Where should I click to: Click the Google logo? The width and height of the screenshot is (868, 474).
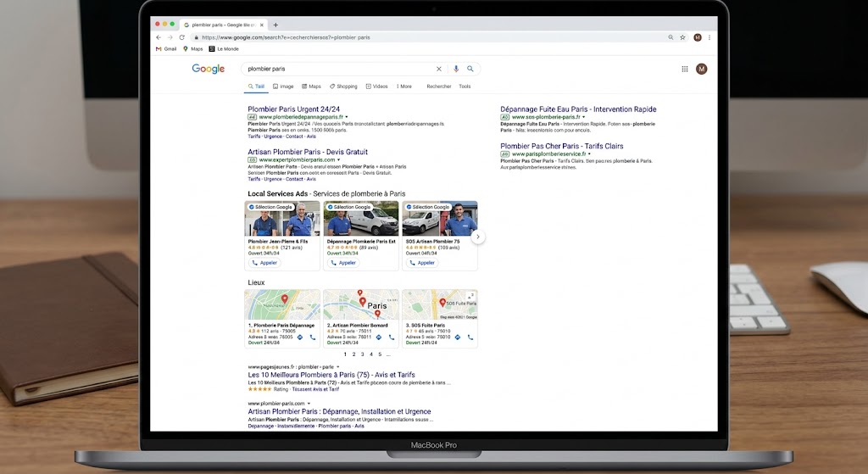[x=209, y=69]
